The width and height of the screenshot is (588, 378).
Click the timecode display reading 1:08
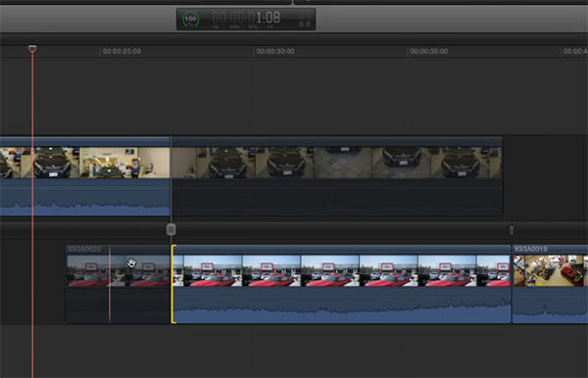click(x=246, y=18)
